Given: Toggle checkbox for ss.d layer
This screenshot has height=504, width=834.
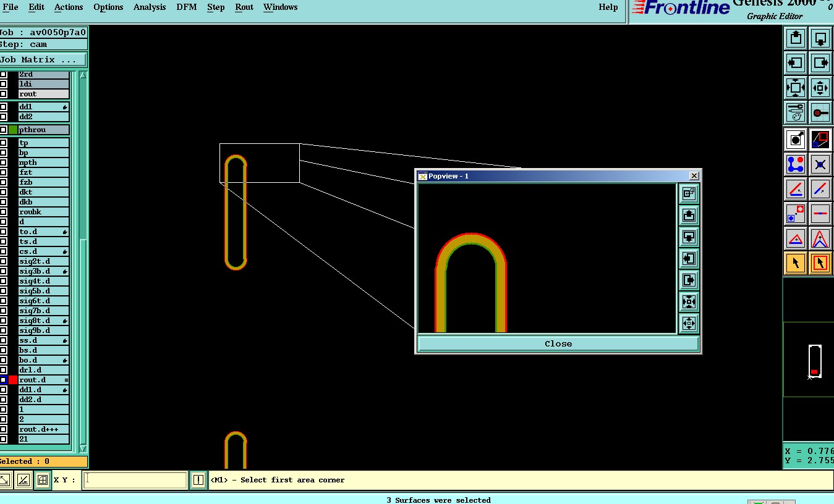Looking at the screenshot, I should pyautogui.click(x=3, y=340).
